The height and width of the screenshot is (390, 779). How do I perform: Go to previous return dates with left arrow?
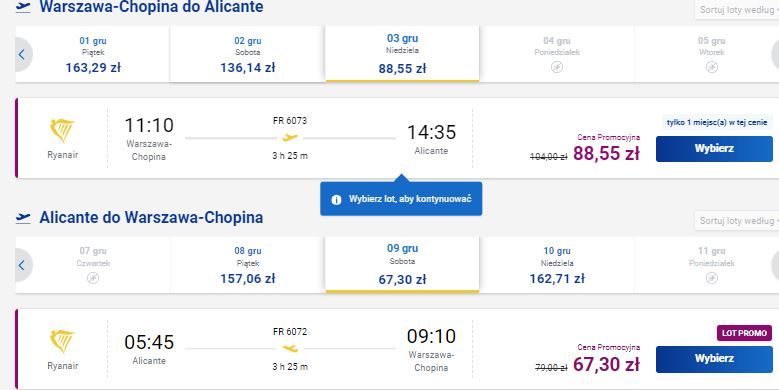[x=22, y=265]
